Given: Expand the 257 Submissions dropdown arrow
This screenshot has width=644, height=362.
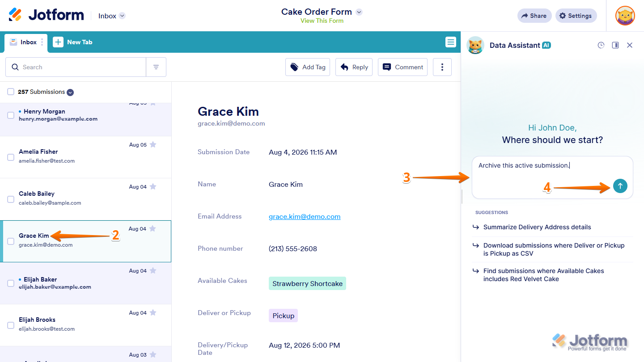Looking at the screenshot, I should tap(70, 93).
